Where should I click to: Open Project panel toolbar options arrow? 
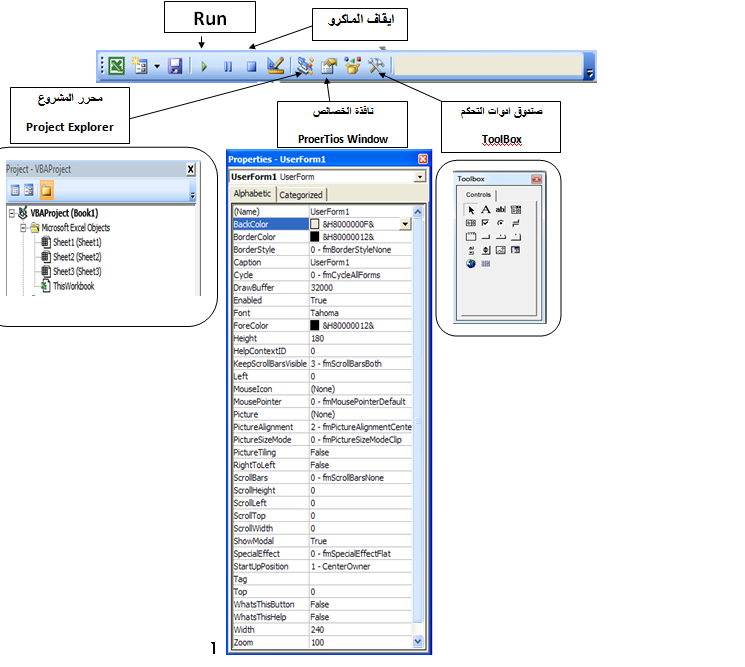192,195
